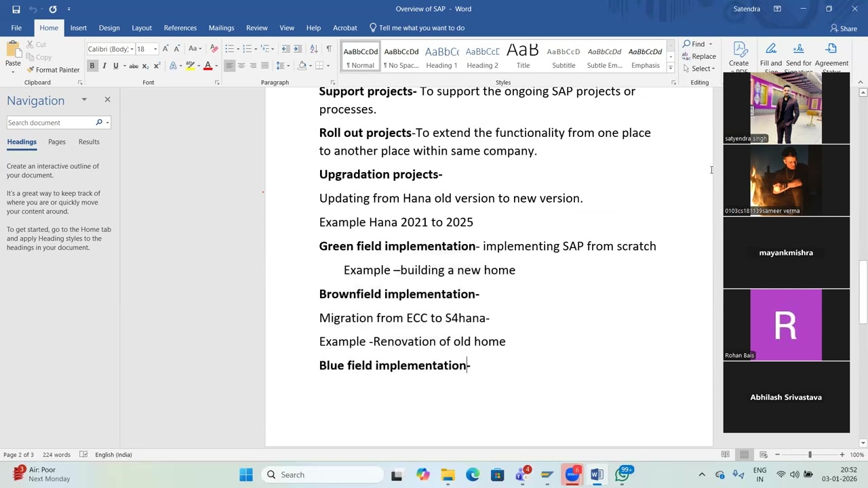Close the Navigation pane

click(107, 100)
